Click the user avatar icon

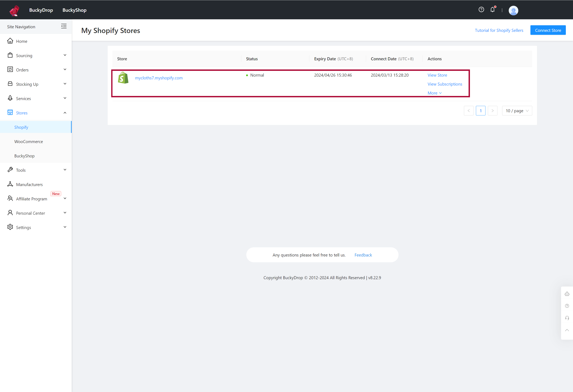(x=513, y=10)
